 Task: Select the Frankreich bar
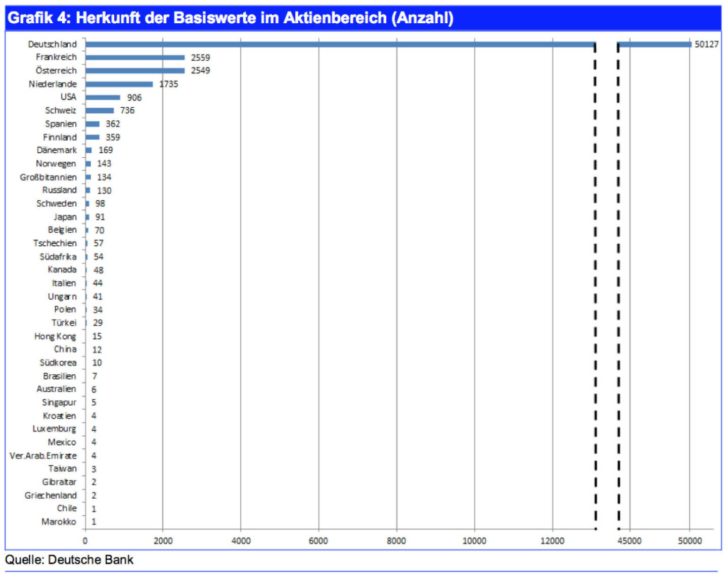point(134,58)
